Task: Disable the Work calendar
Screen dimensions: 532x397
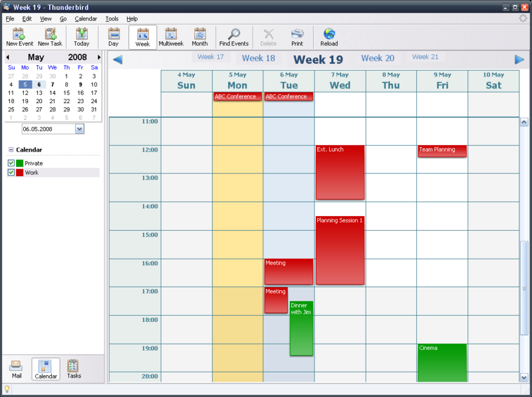Action: pyautogui.click(x=11, y=174)
